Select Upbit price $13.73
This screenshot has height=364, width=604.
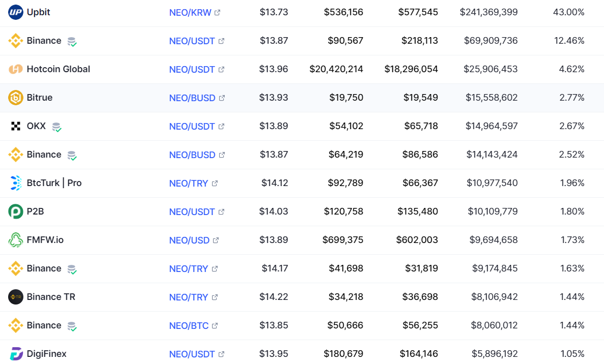tap(274, 12)
